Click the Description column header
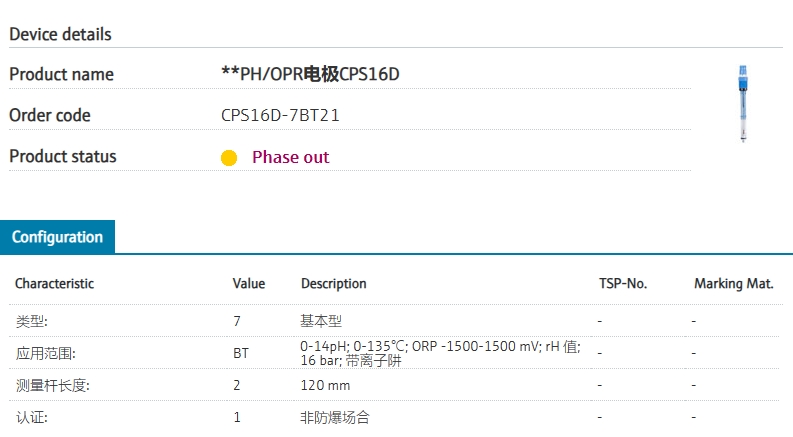Screen dimensions: 793x437 coord(334,284)
